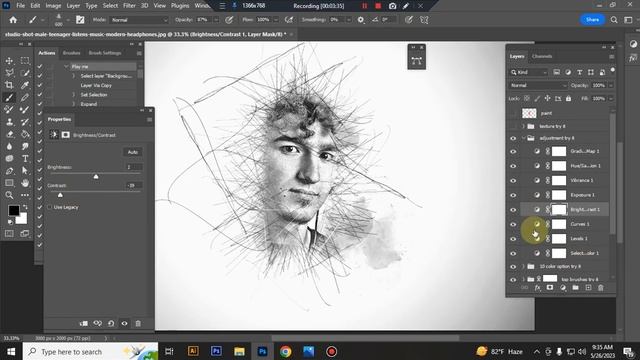Create a new group folder icon

[576, 288]
